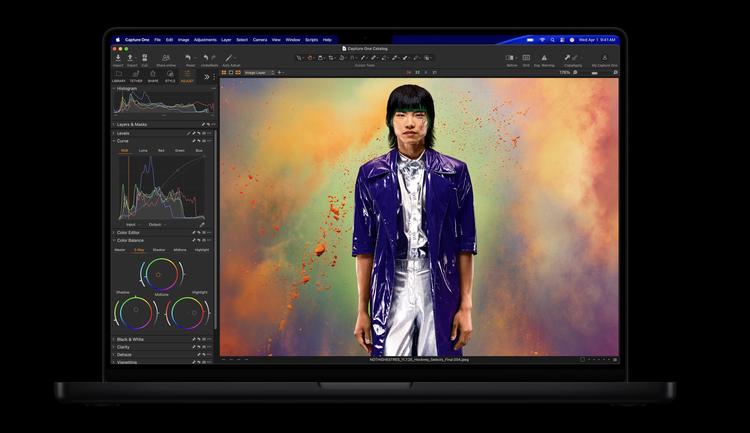This screenshot has height=433, width=750.
Task: Expand the Black & White panel
Action: pyautogui.click(x=131, y=339)
